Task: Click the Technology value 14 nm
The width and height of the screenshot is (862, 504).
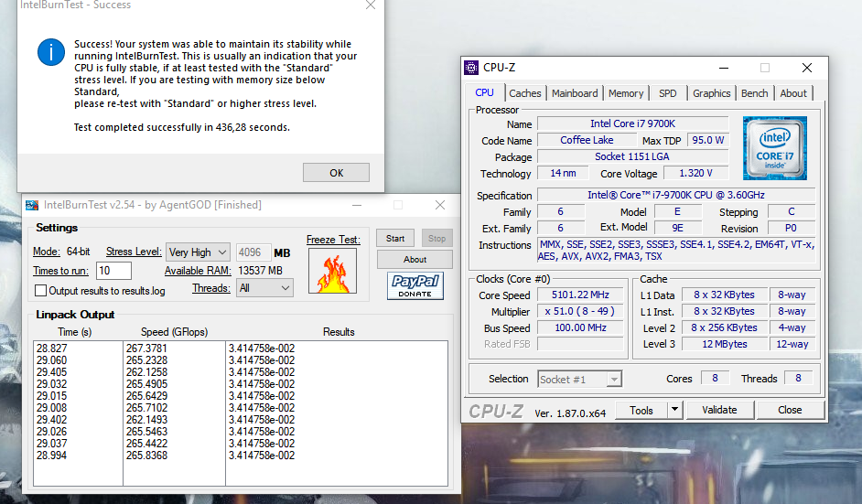Action: click(x=563, y=173)
